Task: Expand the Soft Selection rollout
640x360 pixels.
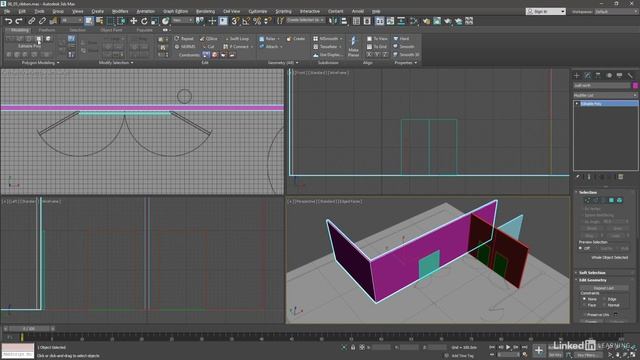Action: [592, 272]
